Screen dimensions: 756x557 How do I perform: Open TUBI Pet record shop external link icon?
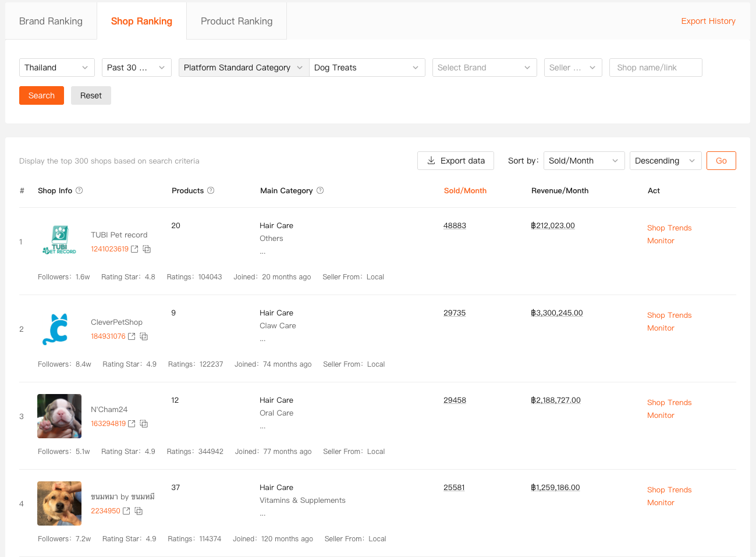[x=134, y=249]
